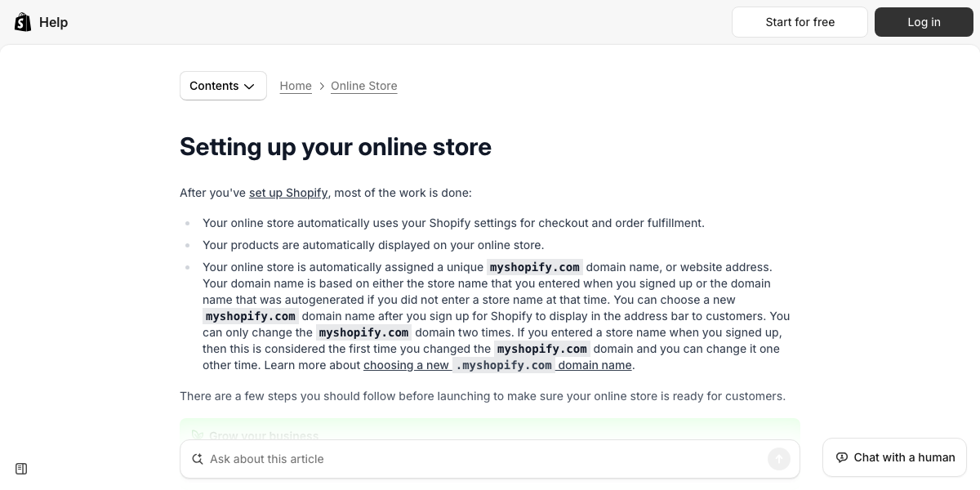Click 'Your products are automatically displayed' bullet text
Image resolution: width=980 pixels, height=490 pixels.
pos(373,245)
